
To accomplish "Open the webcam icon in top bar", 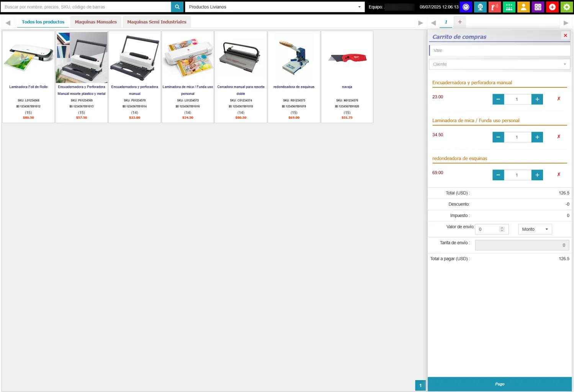I will (x=480, y=7).
